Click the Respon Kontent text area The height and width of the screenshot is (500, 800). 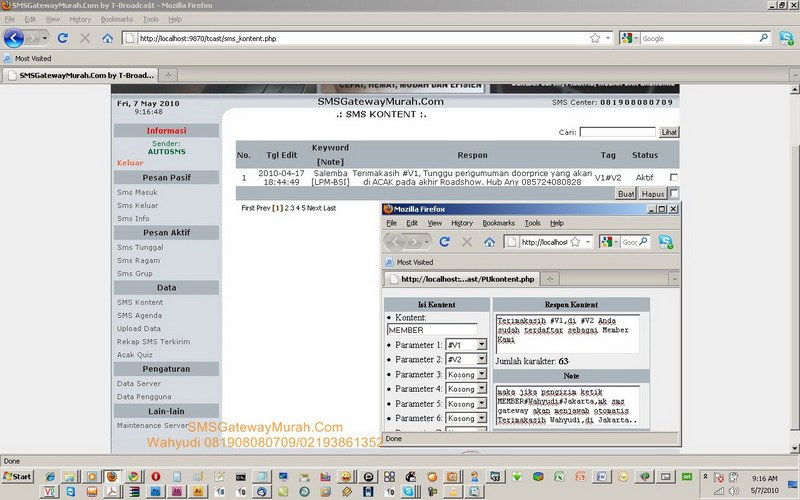(x=567, y=334)
